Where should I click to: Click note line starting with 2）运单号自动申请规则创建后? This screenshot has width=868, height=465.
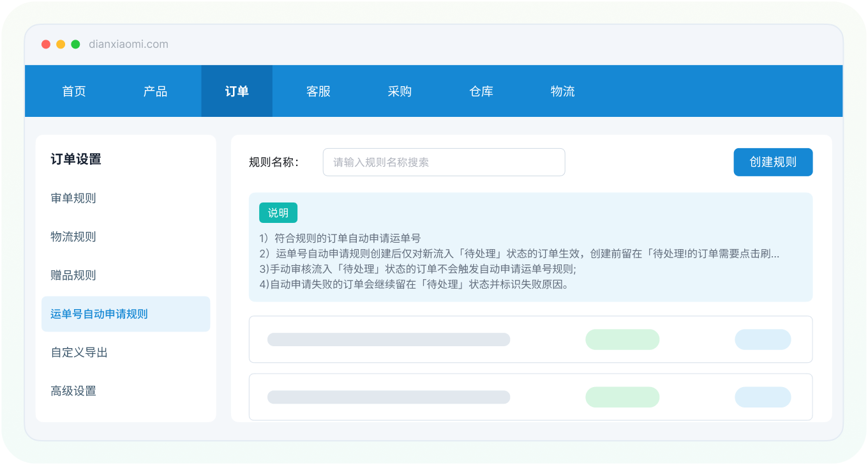[x=520, y=254]
